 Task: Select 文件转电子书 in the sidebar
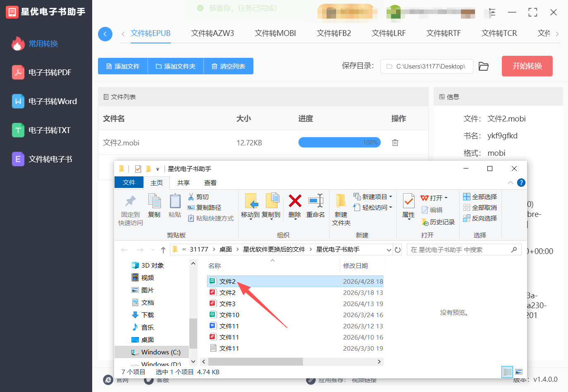42,159
